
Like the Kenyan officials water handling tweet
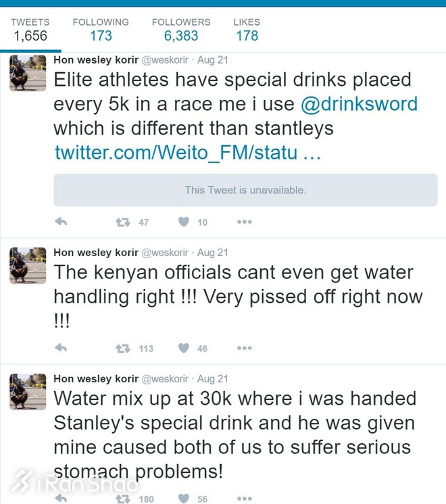tap(184, 348)
